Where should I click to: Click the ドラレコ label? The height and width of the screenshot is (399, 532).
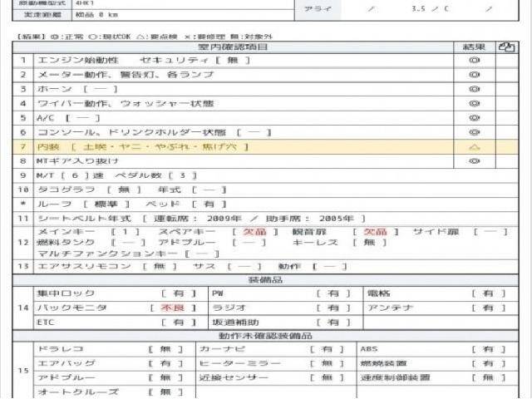pyautogui.click(x=61, y=349)
